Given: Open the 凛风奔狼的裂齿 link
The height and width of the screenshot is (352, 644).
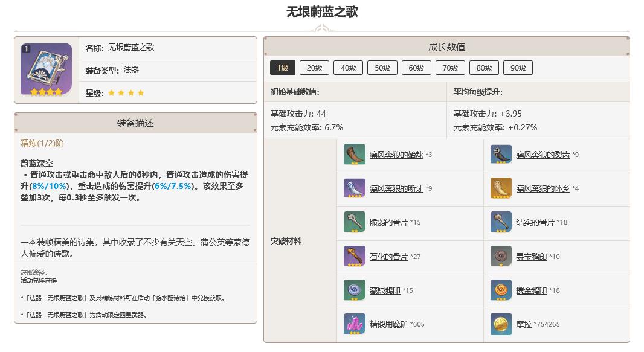Looking at the screenshot, I should coord(543,155).
